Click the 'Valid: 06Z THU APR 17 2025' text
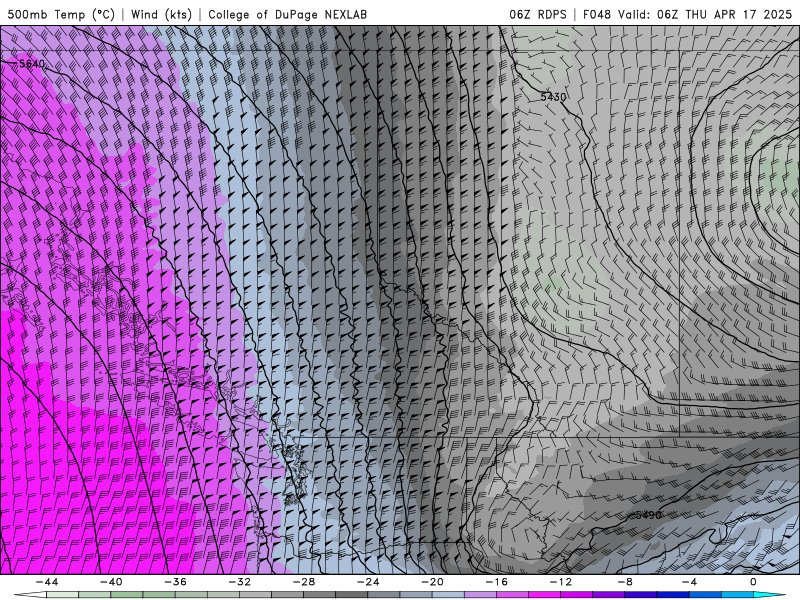The width and height of the screenshot is (800, 600). 705,14
